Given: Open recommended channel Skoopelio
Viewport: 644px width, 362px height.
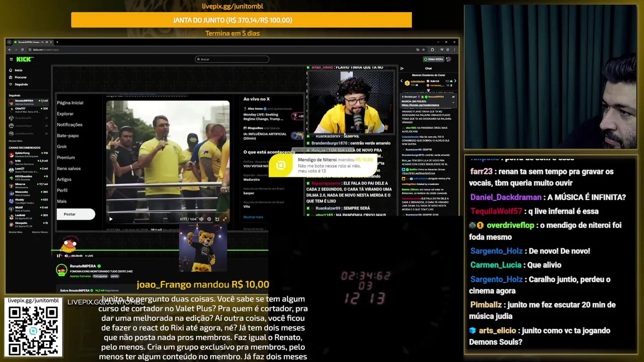Looking at the screenshot, I should pos(29,224).
